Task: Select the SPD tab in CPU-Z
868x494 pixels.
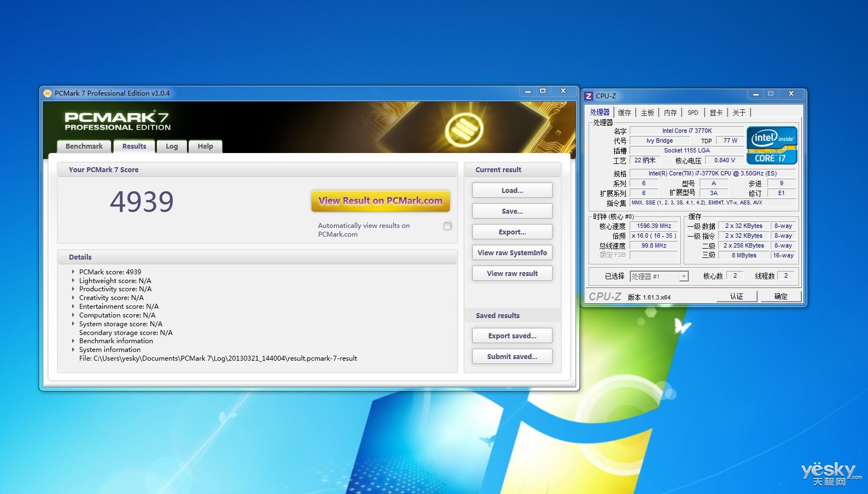Action: click(693, 113)
